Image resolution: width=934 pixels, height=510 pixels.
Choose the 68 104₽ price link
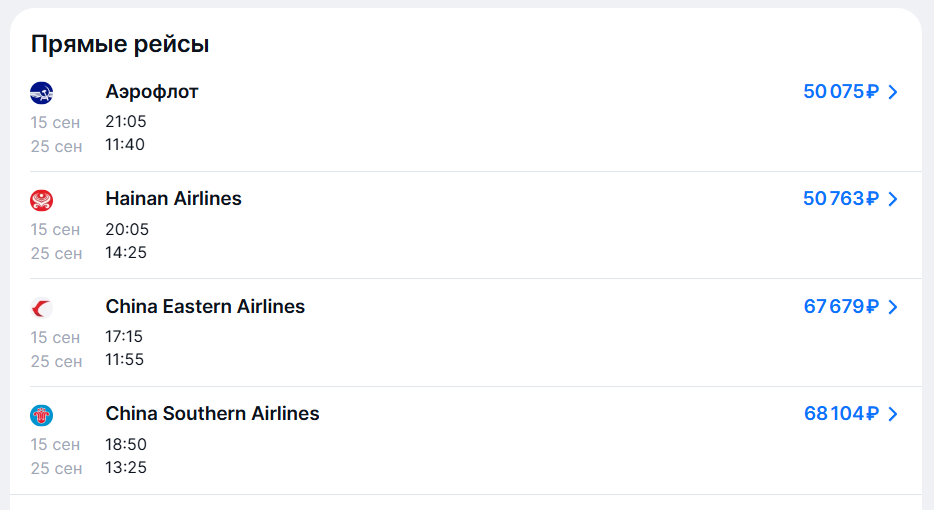(x=840, y=414)
